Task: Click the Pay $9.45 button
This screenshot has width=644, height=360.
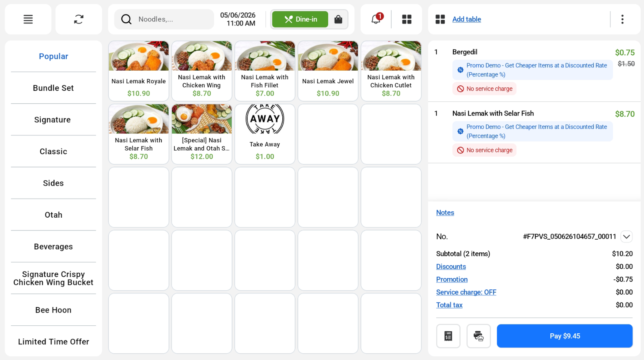Action: (x=565, y=336)
